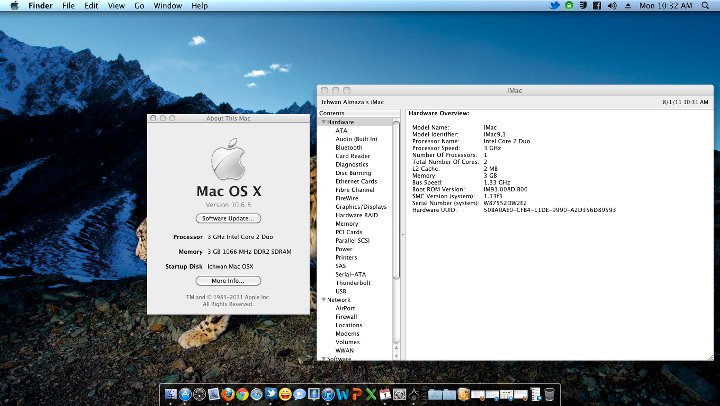Open the Window menu
720x406 pixels.
[168, 6]
